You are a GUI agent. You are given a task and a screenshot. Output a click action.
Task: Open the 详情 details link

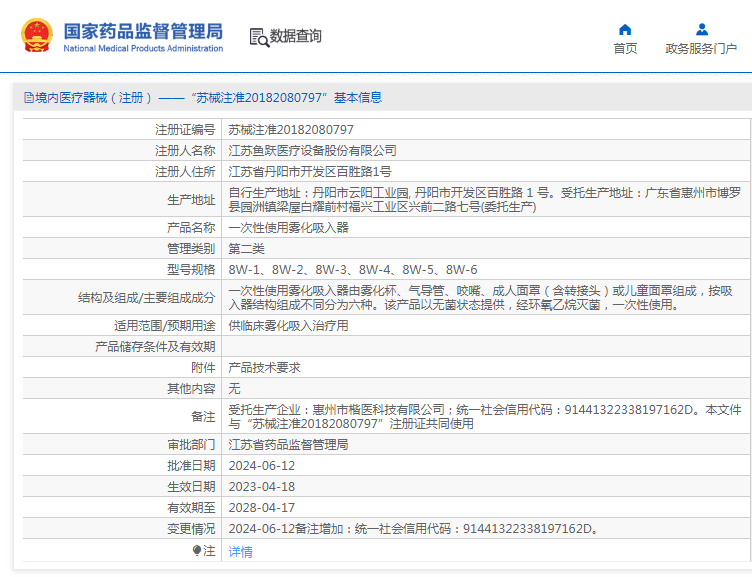[240, 552]
